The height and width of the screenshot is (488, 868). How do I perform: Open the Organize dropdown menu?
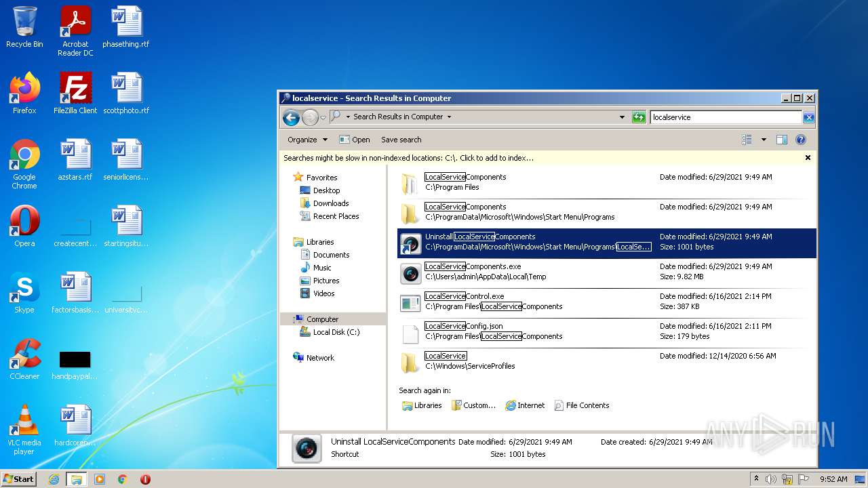click(307, 140)
